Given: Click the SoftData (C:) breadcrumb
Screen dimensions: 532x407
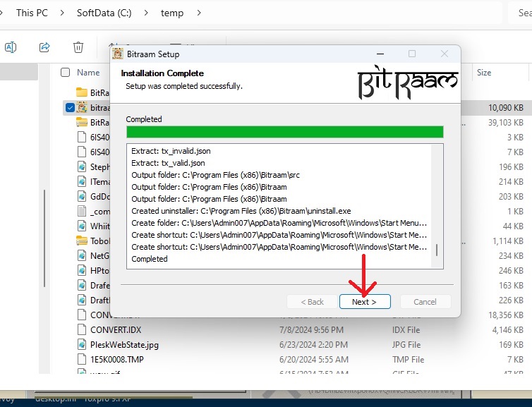Looking at the screenshot, I should point(104,13).
